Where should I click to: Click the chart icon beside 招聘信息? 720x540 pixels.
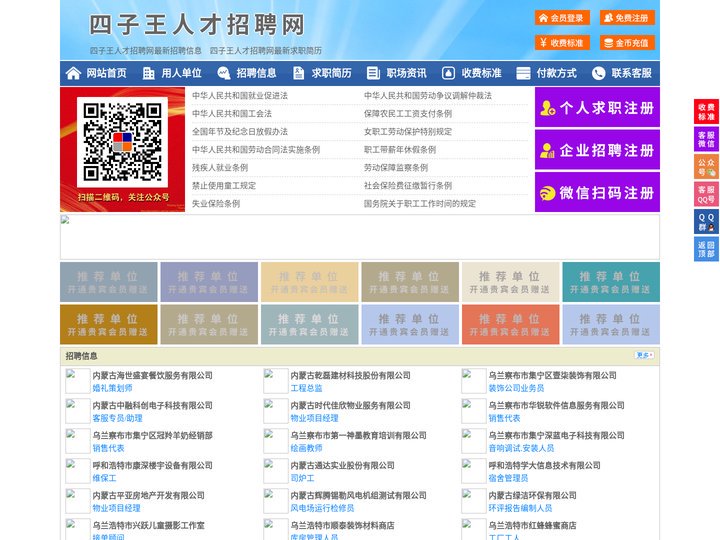[224, 73]
